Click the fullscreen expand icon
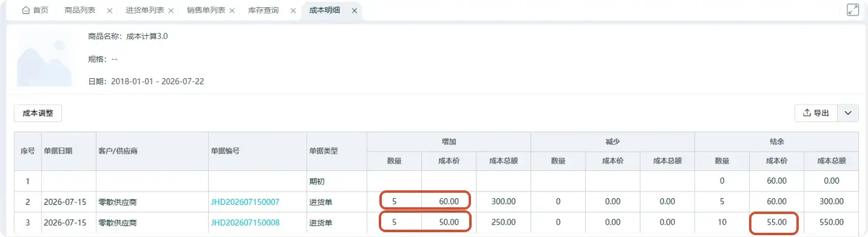 click(852, 10)
